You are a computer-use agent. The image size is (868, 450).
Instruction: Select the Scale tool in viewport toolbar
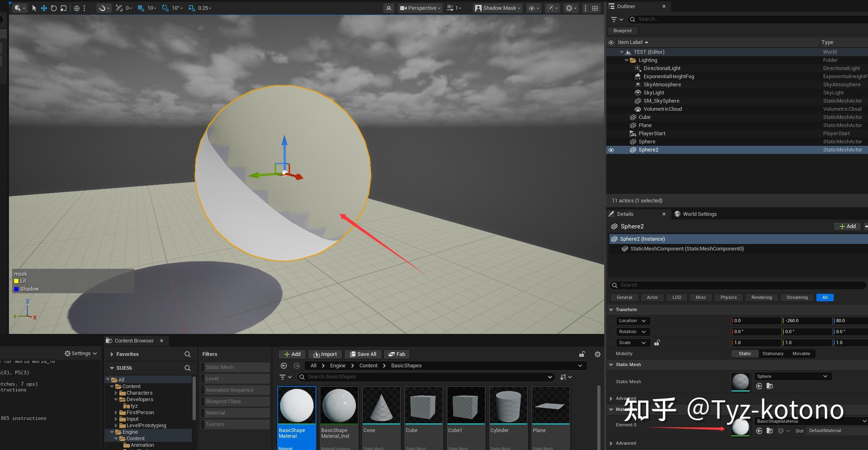[x=64, y=8]
